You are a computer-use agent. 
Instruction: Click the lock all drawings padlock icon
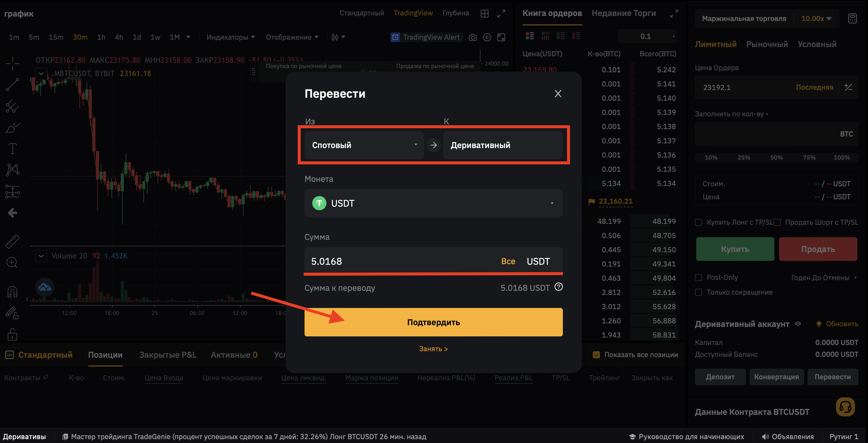point(12,335)
